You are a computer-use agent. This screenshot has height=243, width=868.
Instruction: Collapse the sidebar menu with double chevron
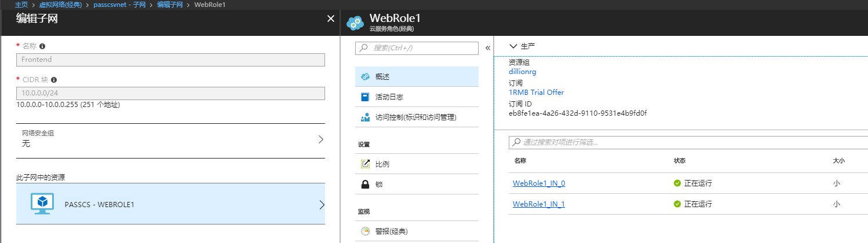coord(488,48)
